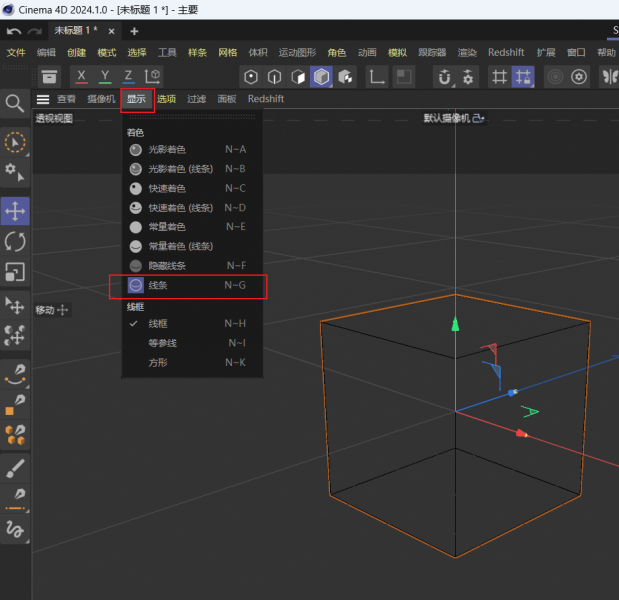Open the 模拟 menu
619x600 pixels.
[x=398, y=52]
